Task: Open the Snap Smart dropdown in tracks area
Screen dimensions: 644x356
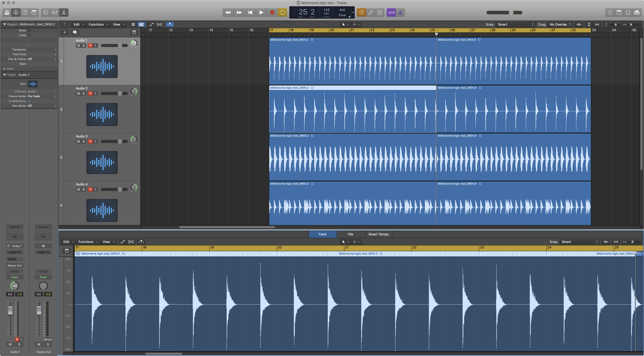Action: point(515,24)
